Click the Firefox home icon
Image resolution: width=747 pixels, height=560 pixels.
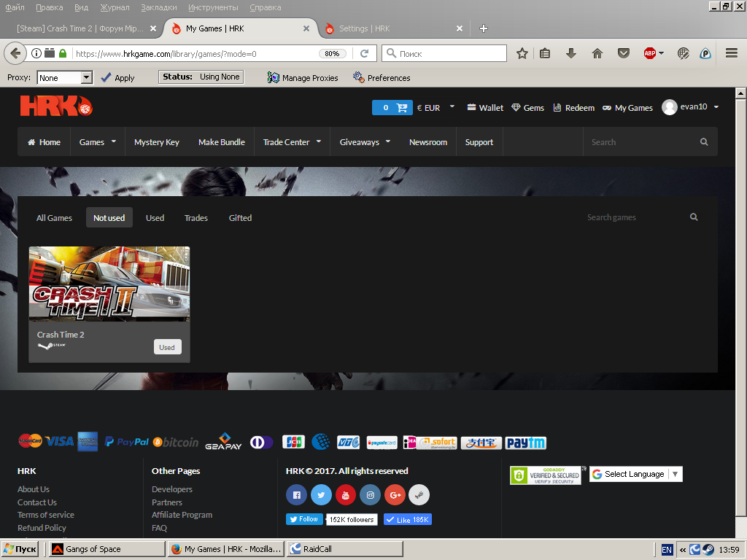[x=597, y=53]
